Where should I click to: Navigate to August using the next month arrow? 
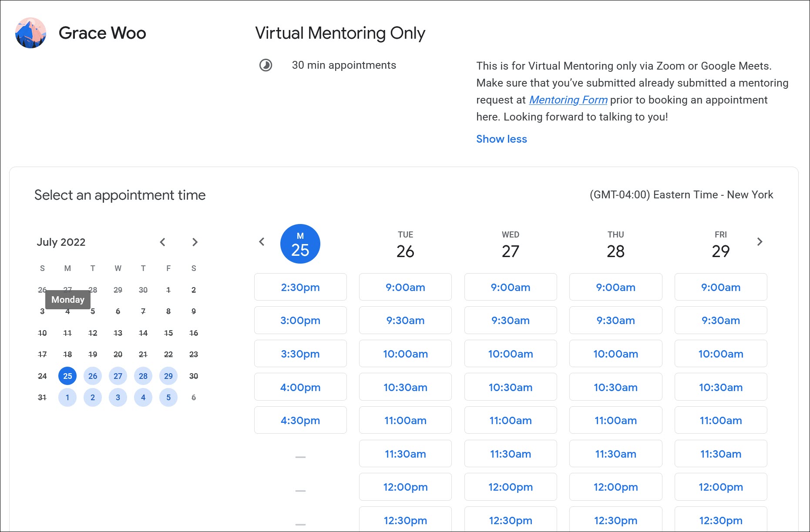click(x=195, y=242)
